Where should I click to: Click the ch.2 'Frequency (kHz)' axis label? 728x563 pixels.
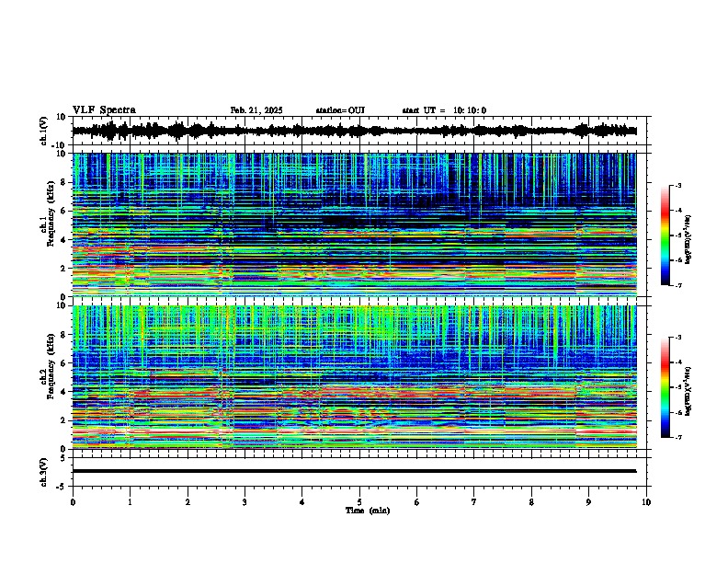51,366
